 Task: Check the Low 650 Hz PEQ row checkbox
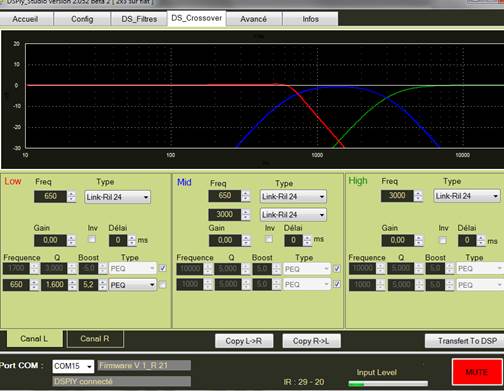pos(163,284)
